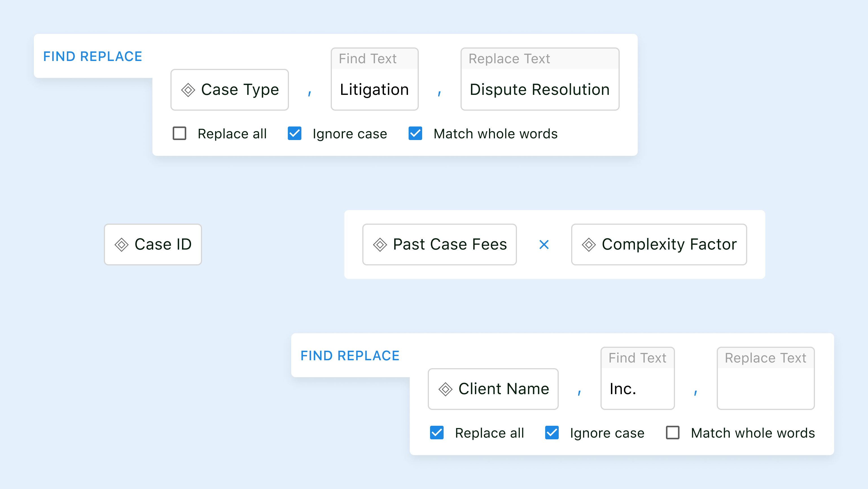Enable Replace all for the Case Type rule
Screen dimensions: 868x489
[x=179, y=133]
